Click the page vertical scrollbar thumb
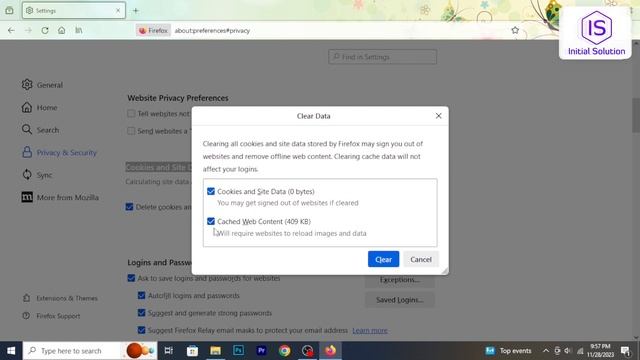The width and height of the screenshot is (640, 360). pyautogui.click(x=636, y=115)
